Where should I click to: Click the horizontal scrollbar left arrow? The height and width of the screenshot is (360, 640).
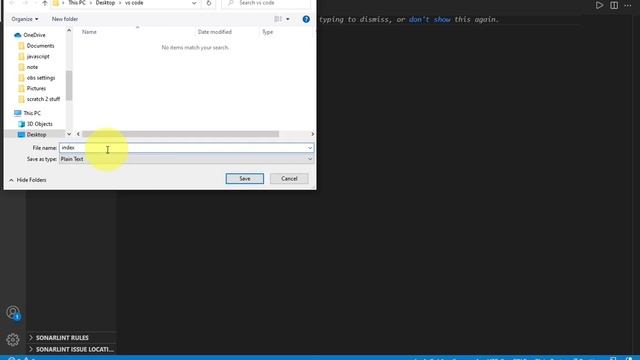(x=78, y=134)
